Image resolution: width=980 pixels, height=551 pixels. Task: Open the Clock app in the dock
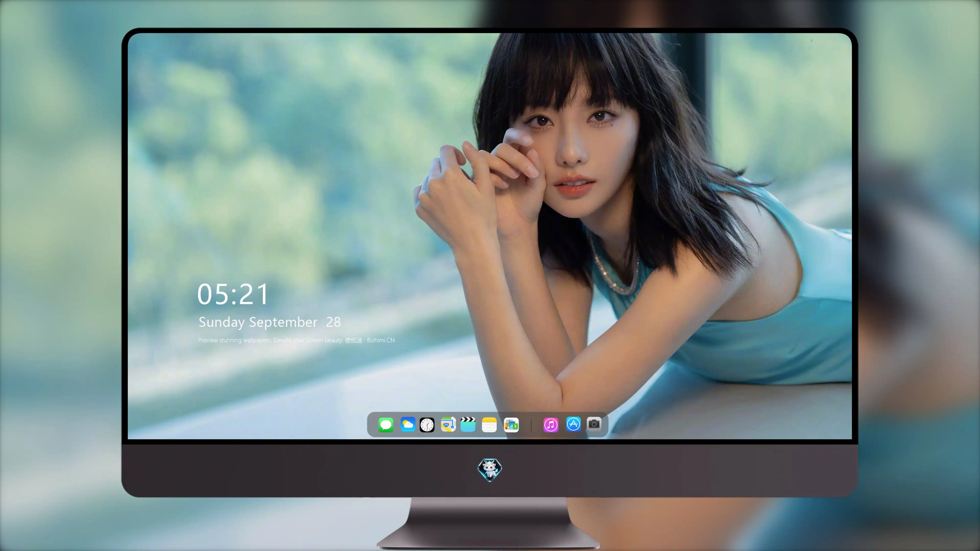tap(427, 425)
